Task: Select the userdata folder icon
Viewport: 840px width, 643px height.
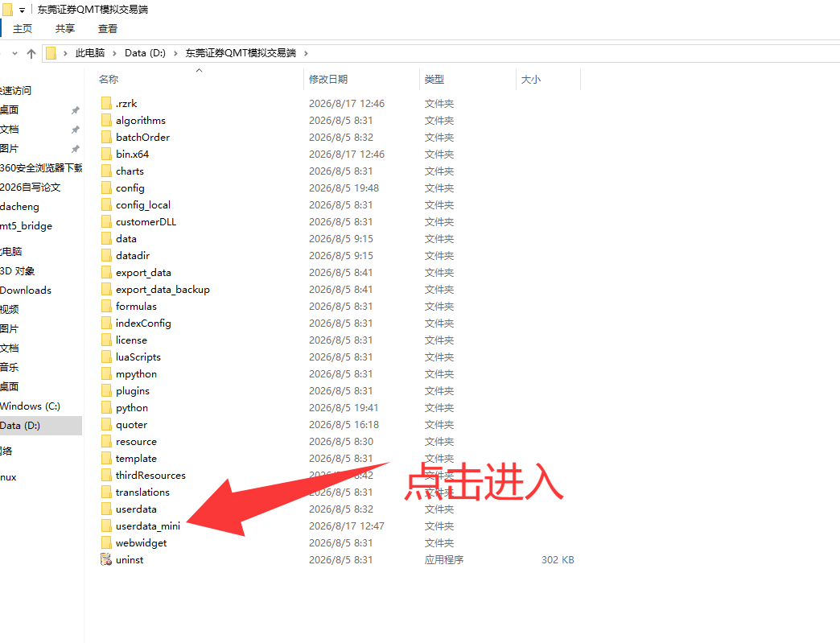Action: [106, 509]
